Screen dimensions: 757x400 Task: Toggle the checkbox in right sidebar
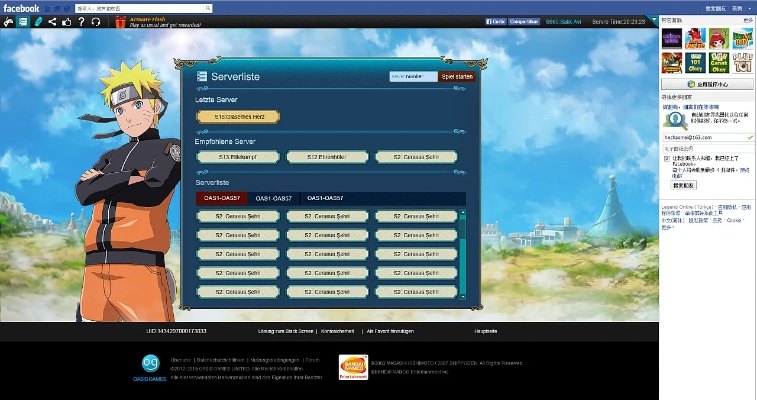coord(667,158)
